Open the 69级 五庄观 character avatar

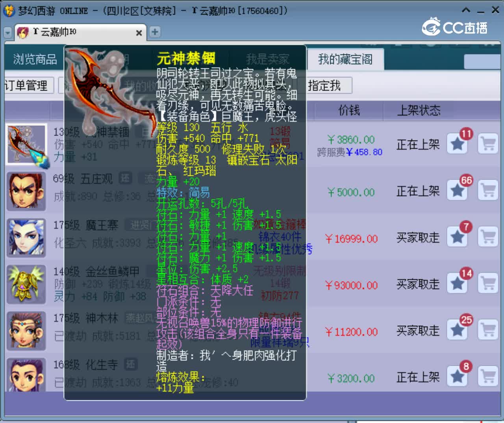26,191
